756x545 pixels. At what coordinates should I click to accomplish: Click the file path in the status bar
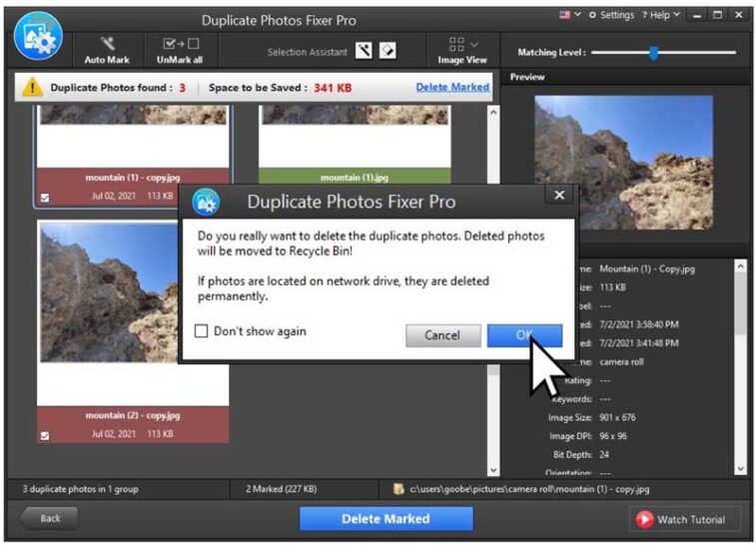(529, 489)
